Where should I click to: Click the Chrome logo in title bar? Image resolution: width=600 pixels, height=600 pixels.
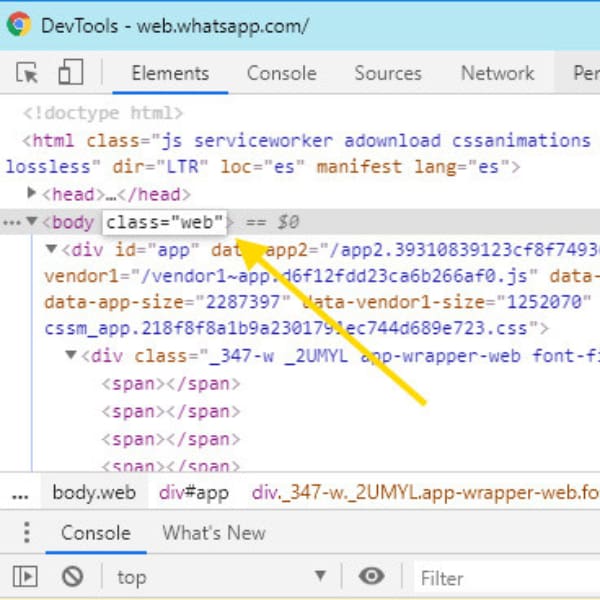point(19,24)
